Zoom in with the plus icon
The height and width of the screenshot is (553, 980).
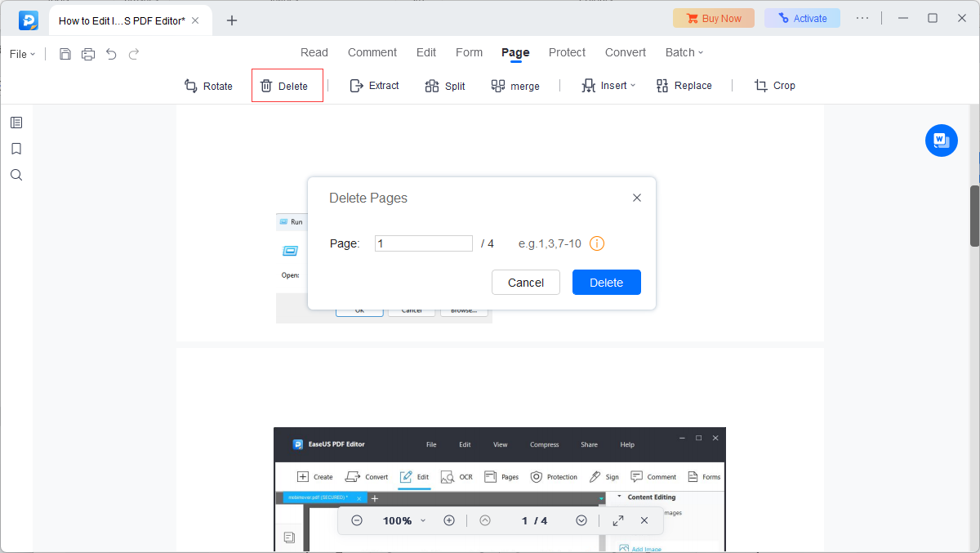[x=449, y=520]
